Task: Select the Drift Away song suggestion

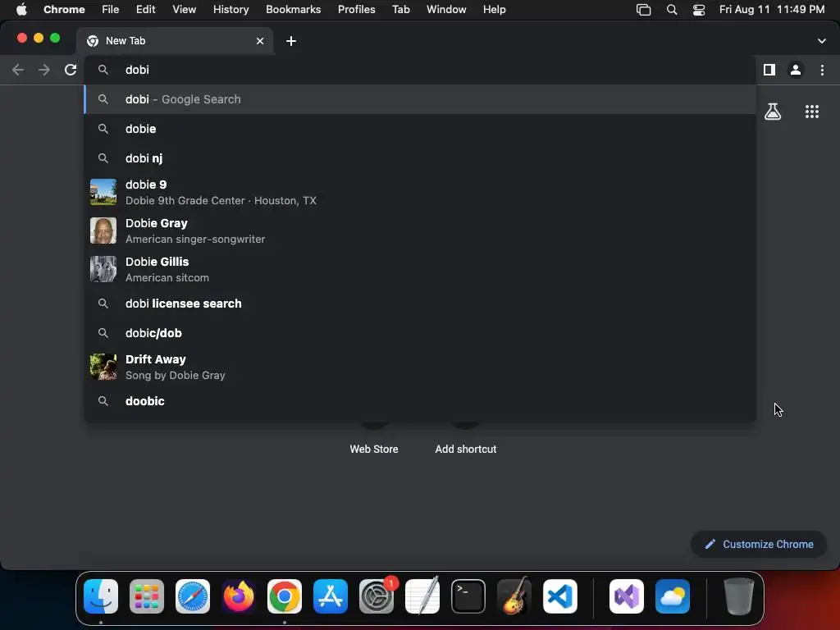Action: (x=420, y=367)
